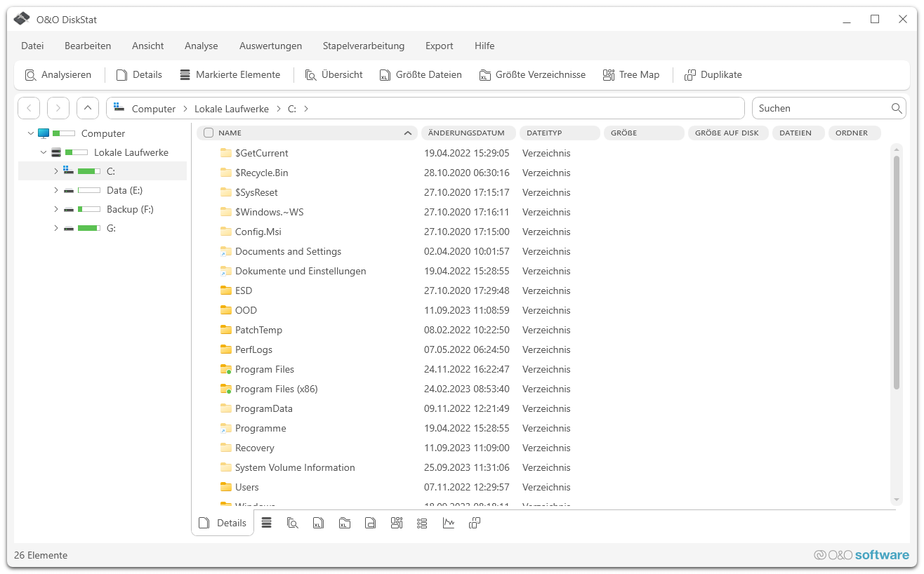Expand the C: drive in tree
Screen dimensions: 924x574
(55, 171)
